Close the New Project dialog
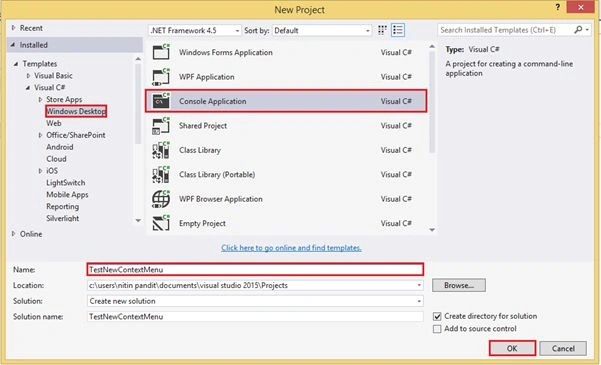Screen dimensions: 601x365 [x=581, y=7]
